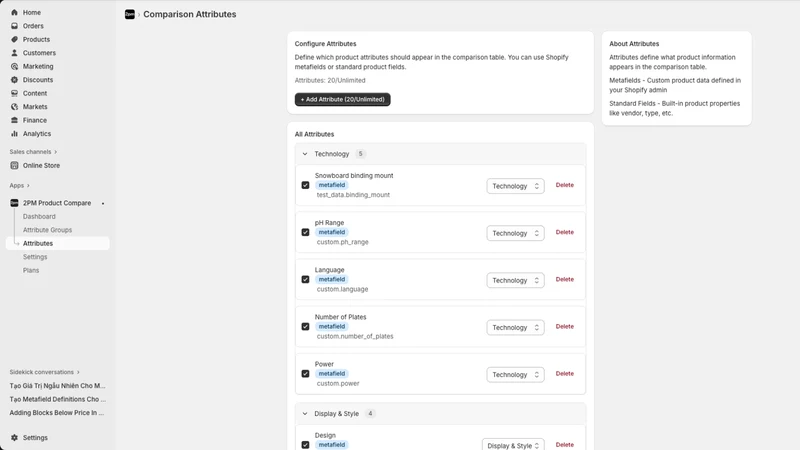Click the Technology group count badge 5

click(x=360, y=154)
